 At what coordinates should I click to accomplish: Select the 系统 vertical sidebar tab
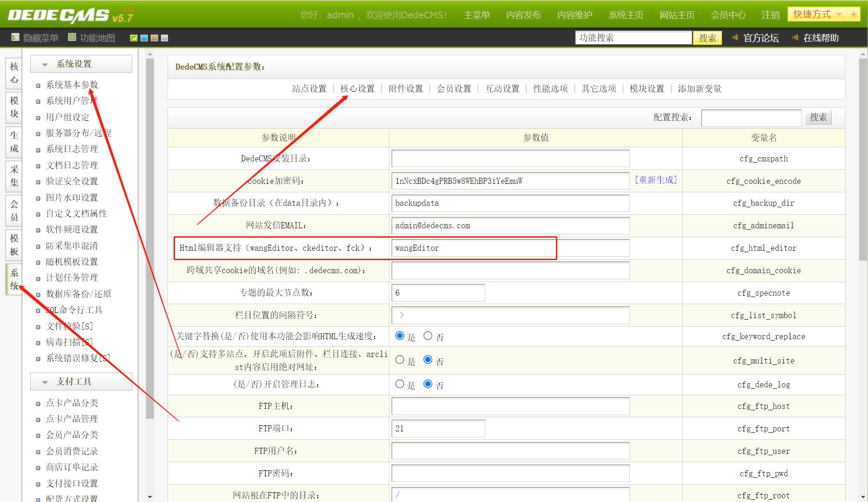click(x=14, y=279)
